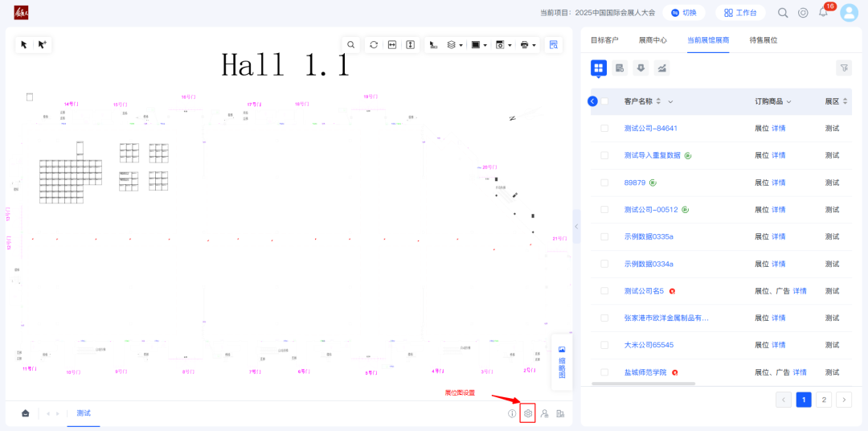Click the fit-to-width icon

pyautogui.click(x=392, y=45)
